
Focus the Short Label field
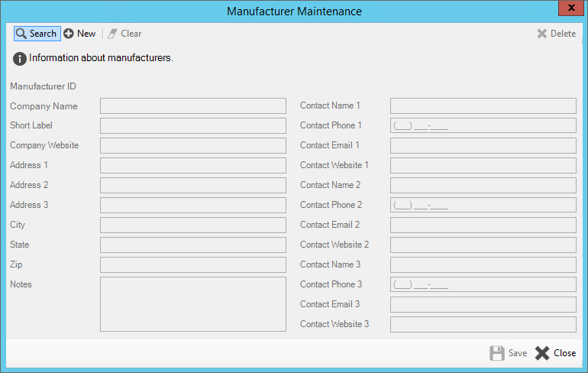coord(193,125)
